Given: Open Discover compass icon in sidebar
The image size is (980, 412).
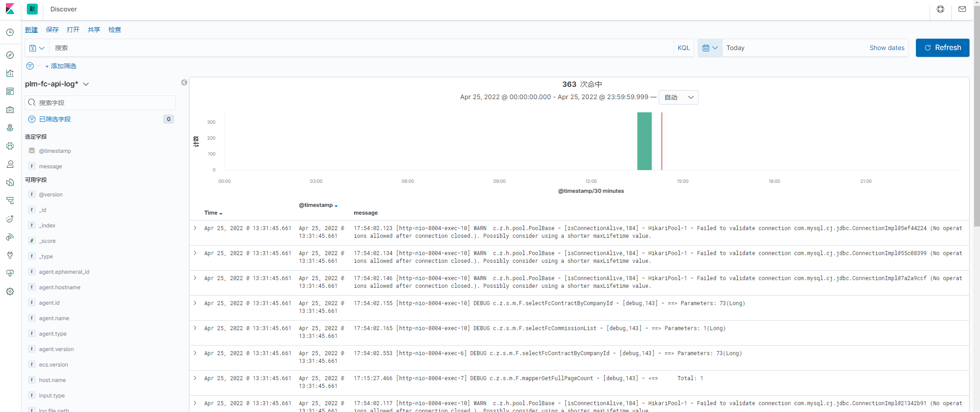Looking at the screenshot, I should pos(10,55).
